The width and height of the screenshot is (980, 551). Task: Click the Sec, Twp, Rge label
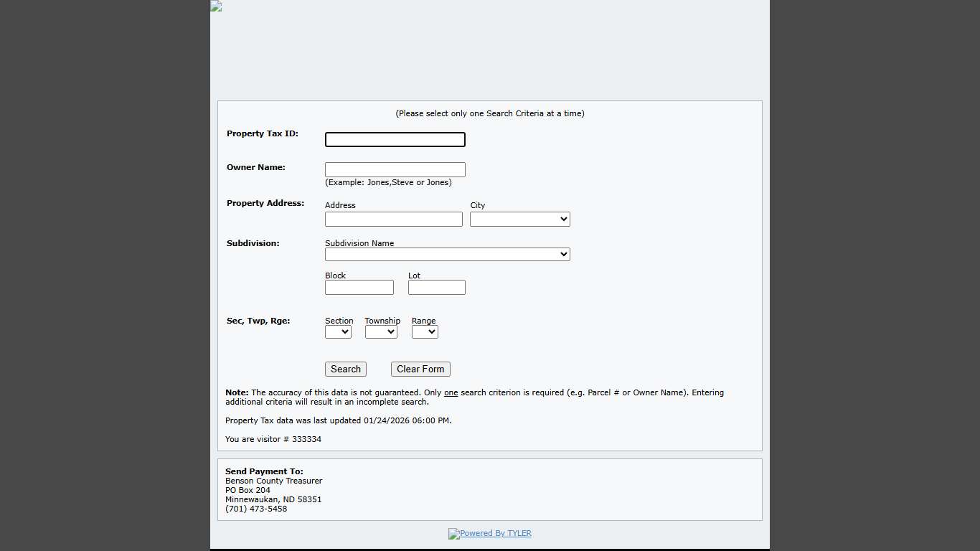pos(258,321)
